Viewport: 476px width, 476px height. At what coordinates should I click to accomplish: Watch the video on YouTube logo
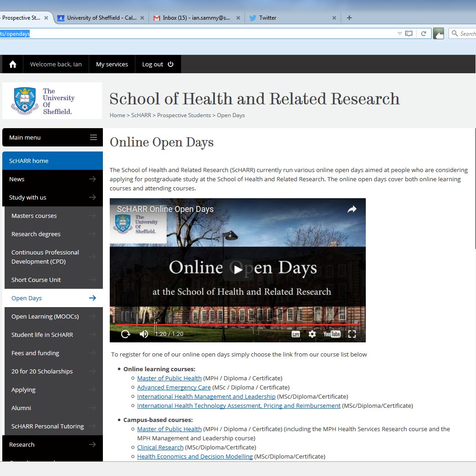[x=332, y=334]
